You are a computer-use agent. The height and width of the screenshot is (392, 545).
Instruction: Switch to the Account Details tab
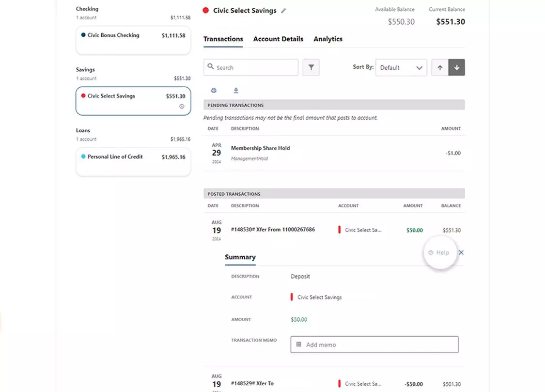[278, 39]
